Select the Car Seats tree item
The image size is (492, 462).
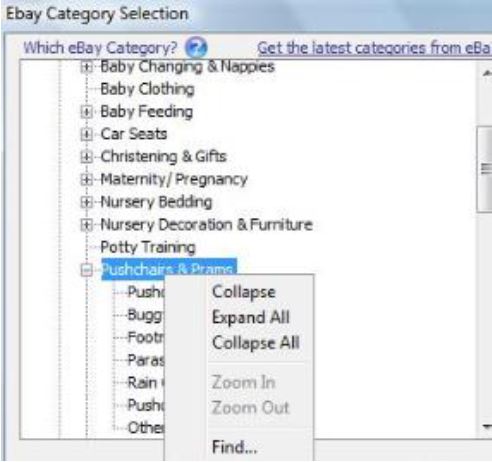pyautogui.click(x=134, y=134)
